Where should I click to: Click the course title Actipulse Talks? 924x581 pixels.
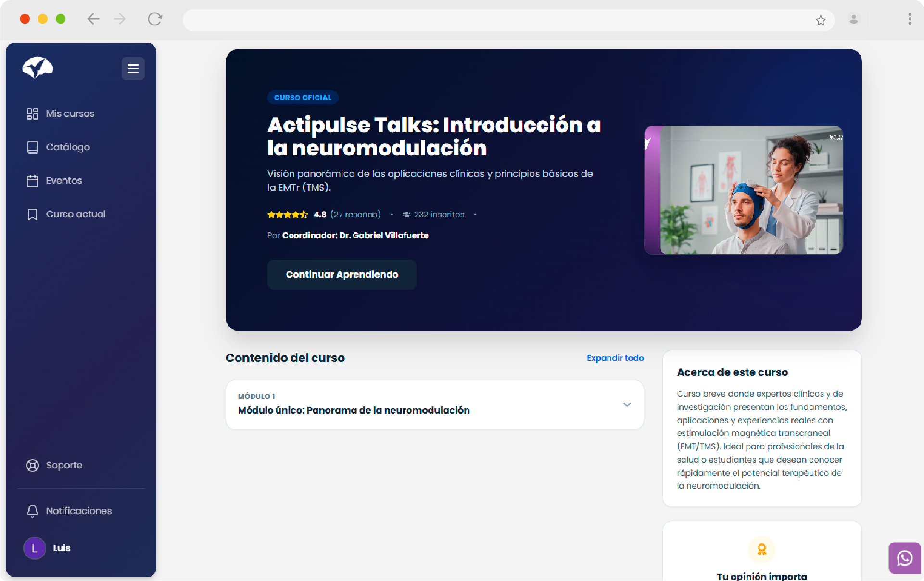[x=434, y=137]
